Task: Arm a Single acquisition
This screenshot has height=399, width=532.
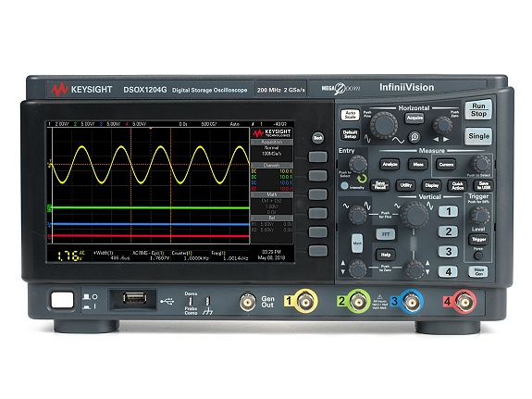Action: pos(478,136)
